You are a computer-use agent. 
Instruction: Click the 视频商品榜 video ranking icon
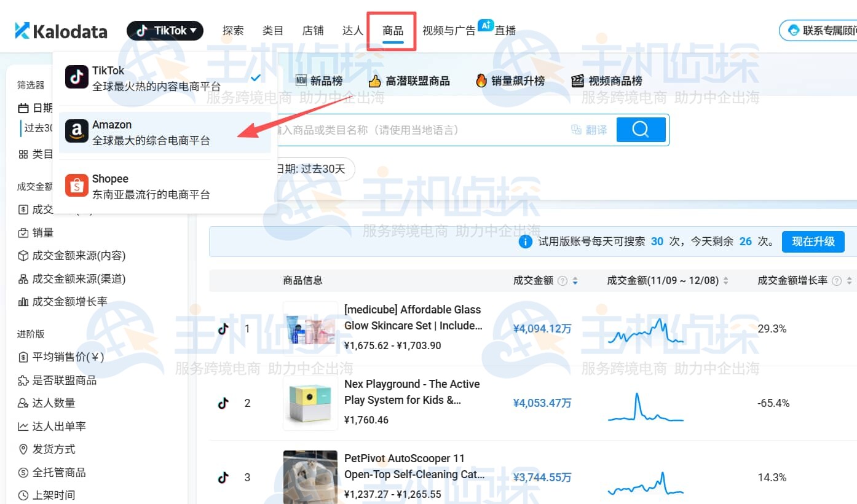(x=577, y=81)
